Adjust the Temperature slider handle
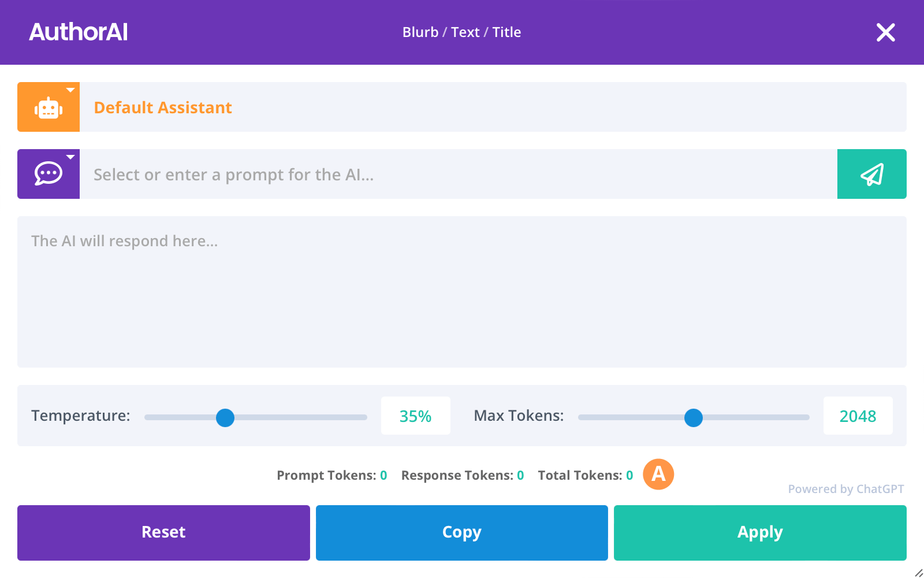Image resolution: width=924 pixels, height=578 pixels. point(225,417)
